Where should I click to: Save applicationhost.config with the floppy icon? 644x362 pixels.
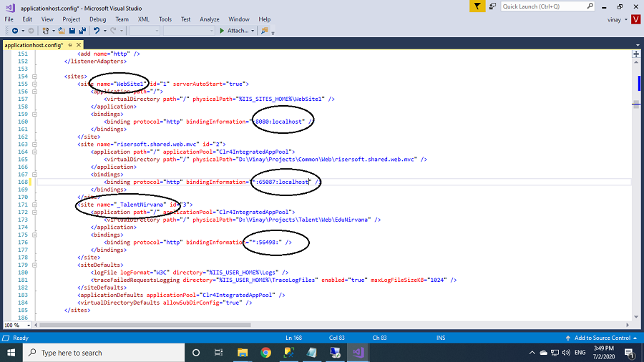tap(72, 31)
